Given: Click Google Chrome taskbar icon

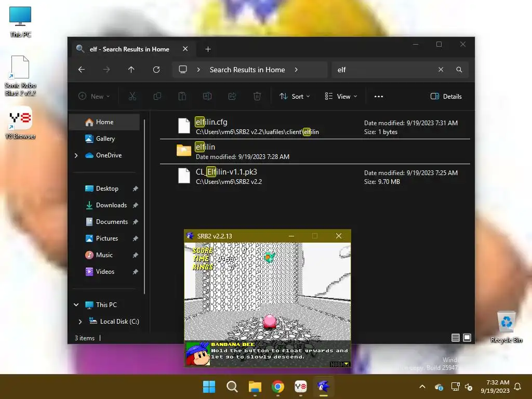Looking at the screenshot, I should [278, 387].
